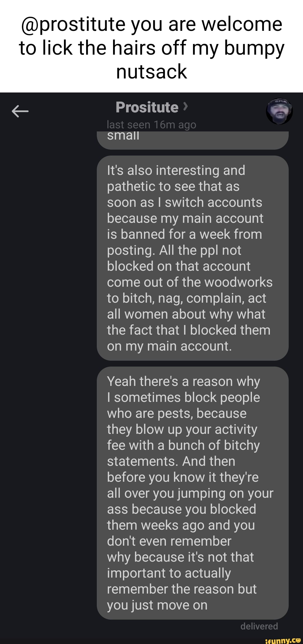
Task: Click 'don't even remember' line in message
Action: click(169, 541)
